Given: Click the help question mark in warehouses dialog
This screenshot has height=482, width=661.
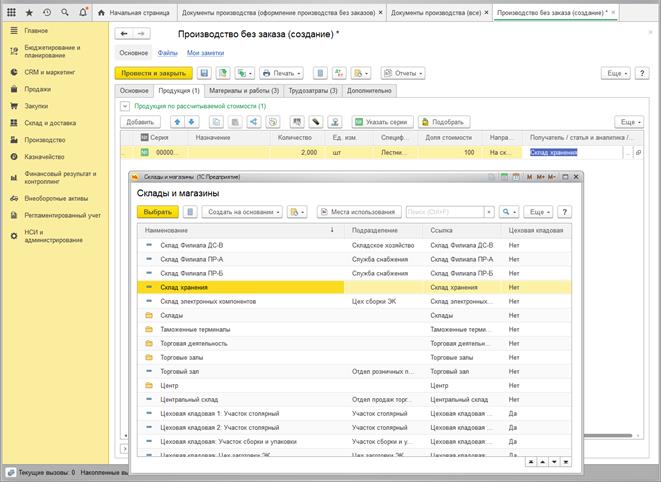Looking at the screenshot, I should 565,212.
